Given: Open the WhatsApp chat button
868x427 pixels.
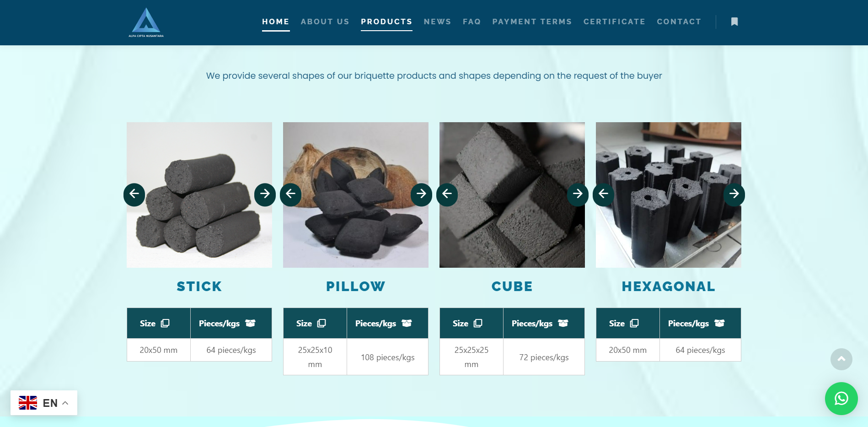Looking at the screenshot, I should (841, 398).
